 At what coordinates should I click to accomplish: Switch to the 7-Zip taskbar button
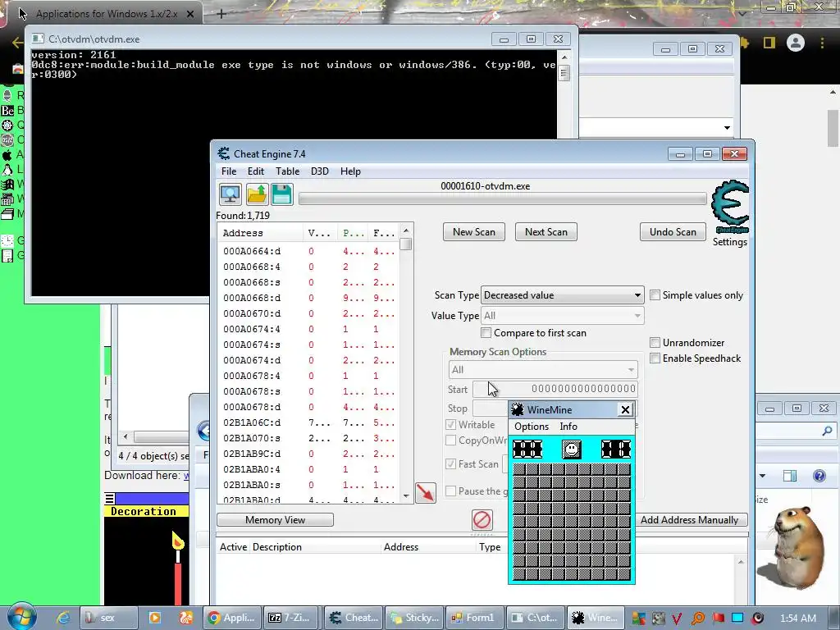click(293, 618)
